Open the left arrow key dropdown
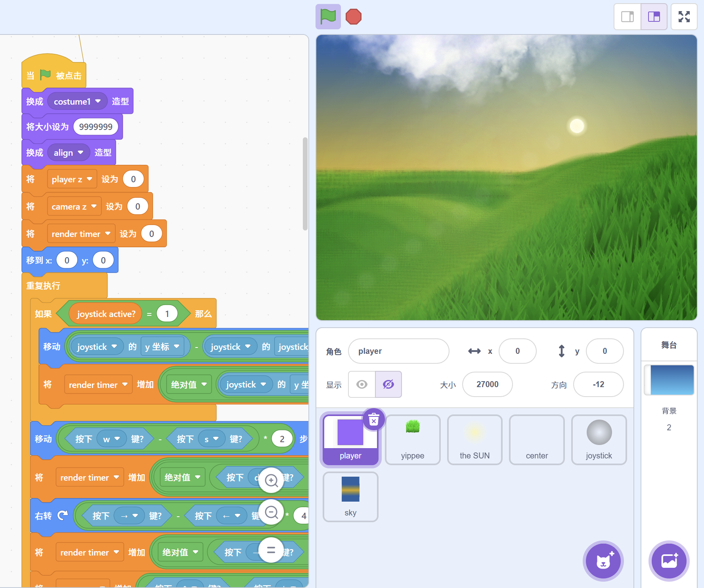The height and width of the screenshot is (588, 704). [232, 516]
